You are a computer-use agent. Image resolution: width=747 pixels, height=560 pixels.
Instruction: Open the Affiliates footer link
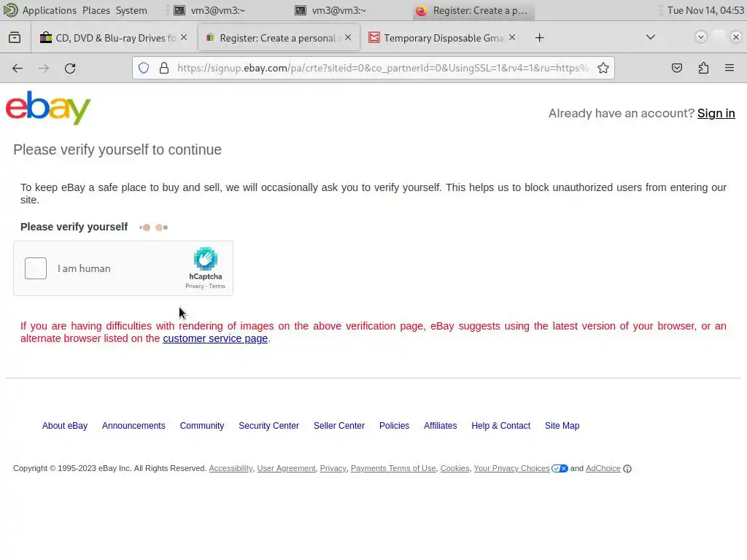440,426
